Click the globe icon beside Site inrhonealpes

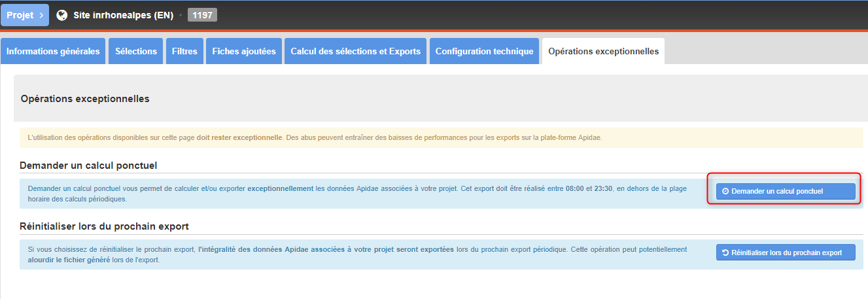click(62, 15)
